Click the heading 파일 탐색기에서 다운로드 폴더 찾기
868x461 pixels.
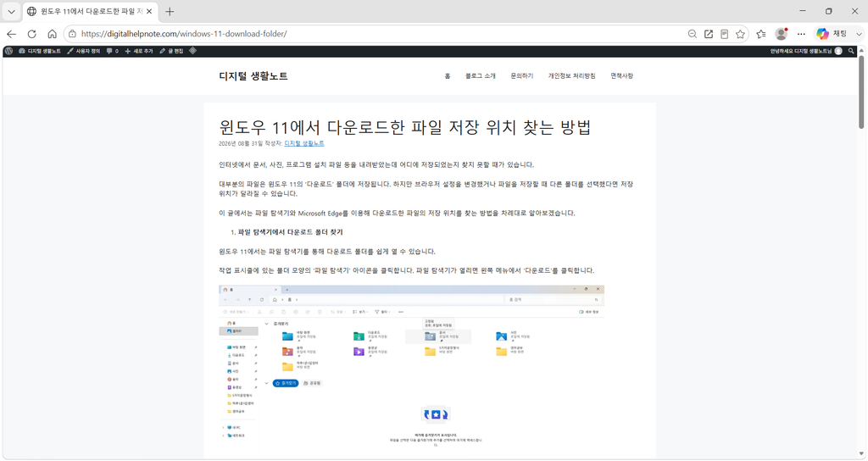point(290,232)
